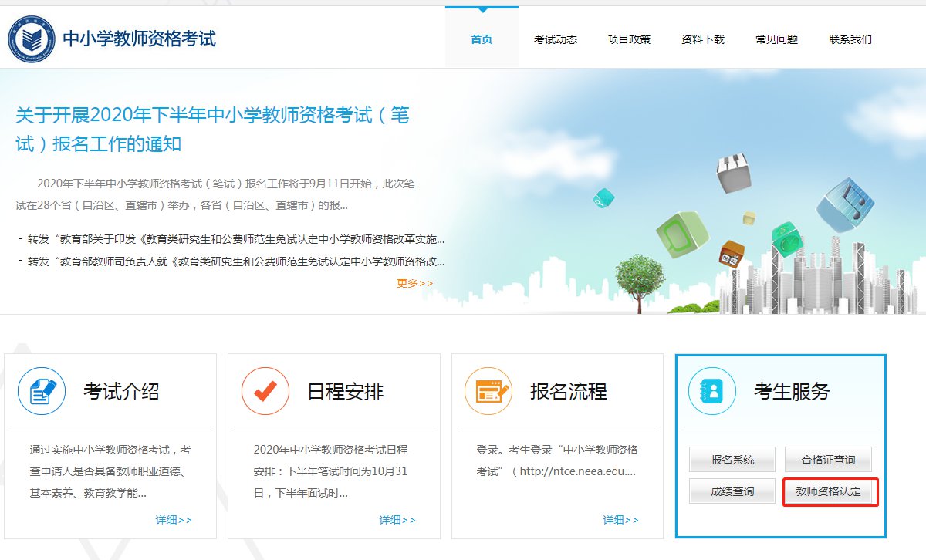
Task: Open the 首页 navigation tab
Action: 482,39
